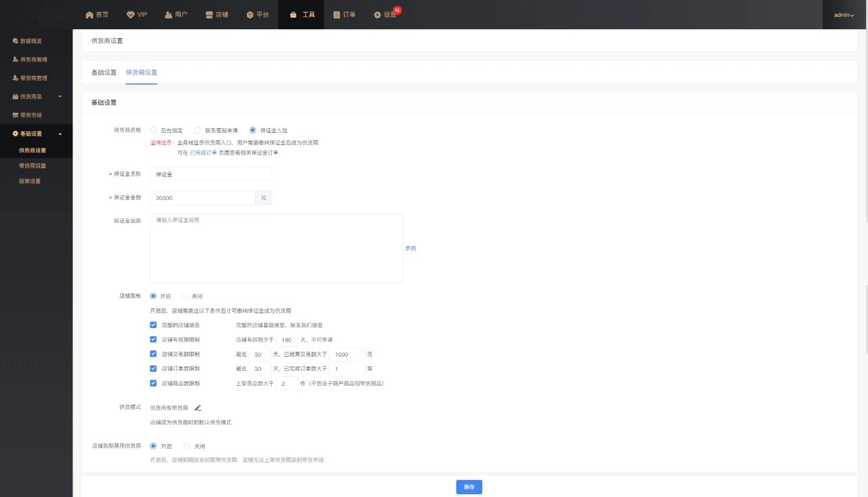Click the pencil icon beside 供货模式
Viewport: 868px width, 497px height.
click(x=198, y=407)
